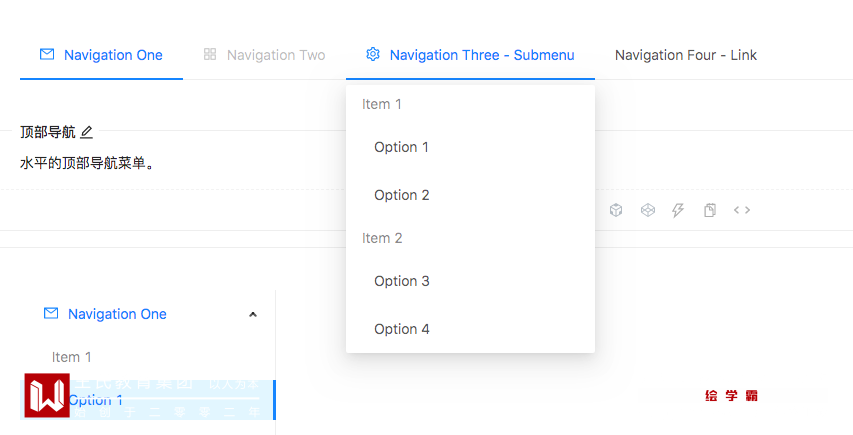Show code angle-brackets icon
The image size is (853, 435).
click(741, 210)
